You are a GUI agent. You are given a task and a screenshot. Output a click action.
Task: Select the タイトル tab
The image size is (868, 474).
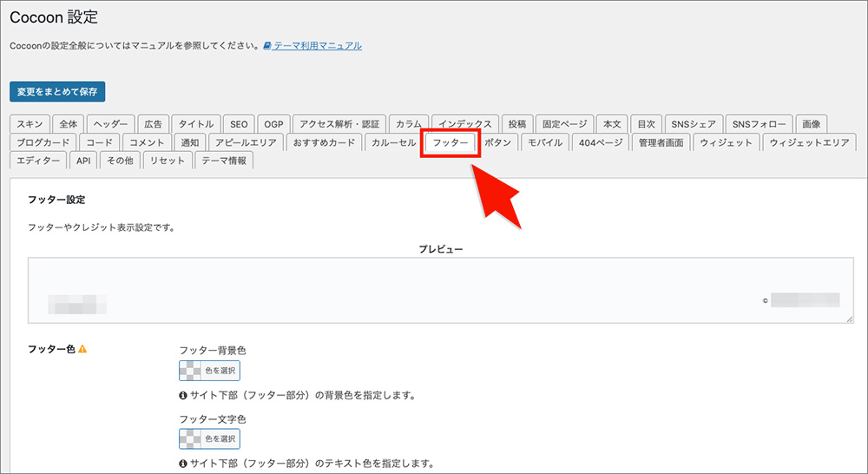[x=196, y=124]
